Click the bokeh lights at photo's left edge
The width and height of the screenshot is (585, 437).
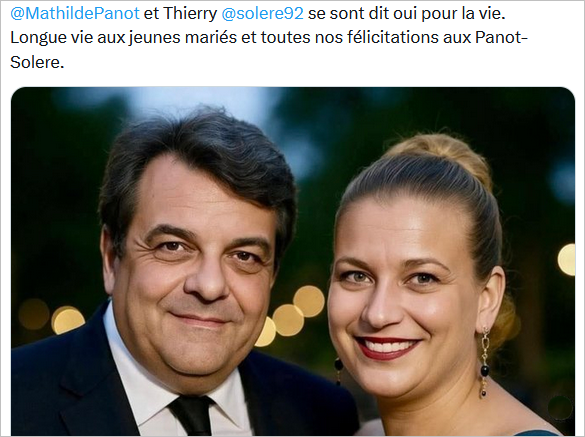pos(52,315)
